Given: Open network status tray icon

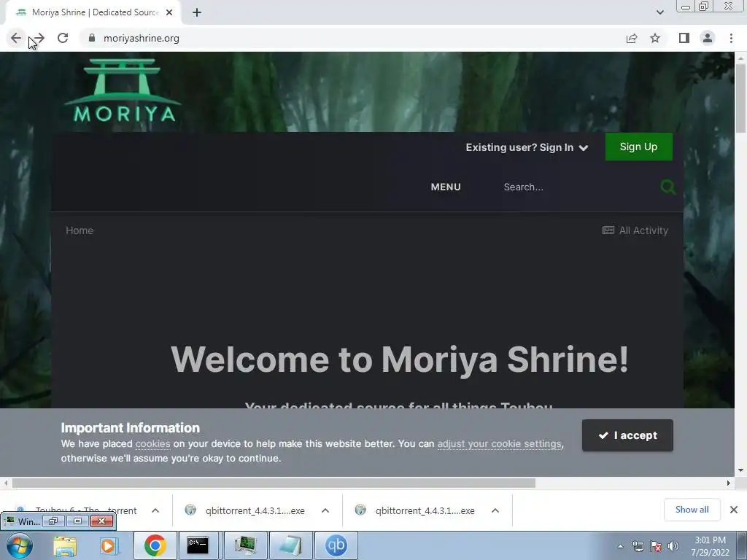Looking at the screenshot, I should tap(638, 546).
